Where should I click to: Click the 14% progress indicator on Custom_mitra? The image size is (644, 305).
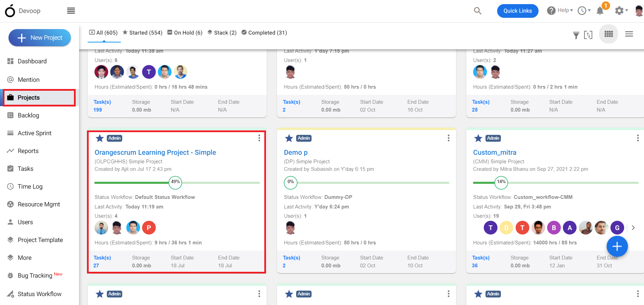point(501,182)
